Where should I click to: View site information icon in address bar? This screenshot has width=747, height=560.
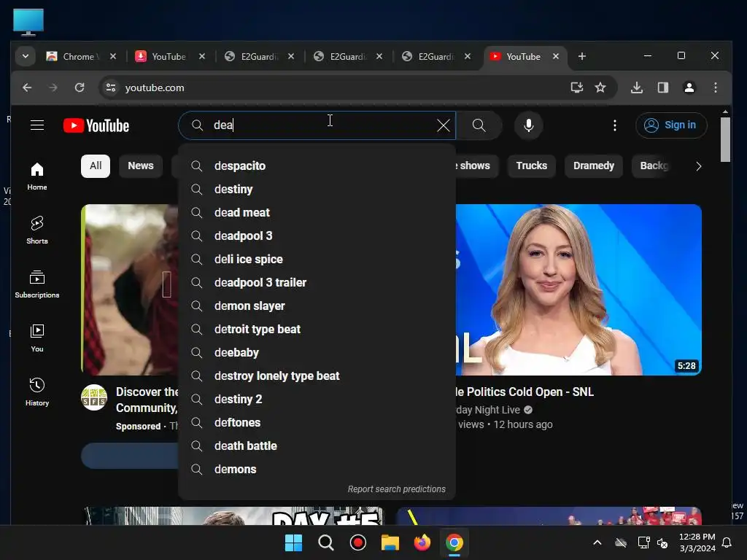coord(111,87)
